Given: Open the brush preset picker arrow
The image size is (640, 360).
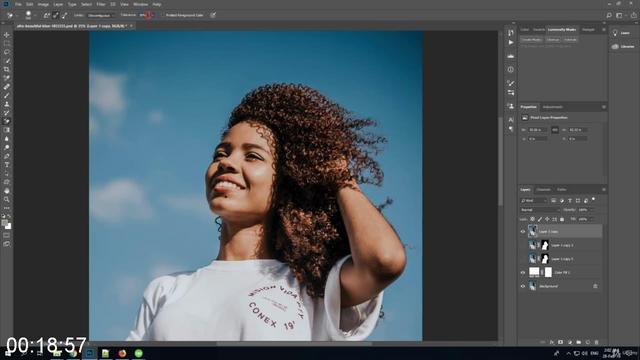Looking at the screenshot, I should [35, 15].
